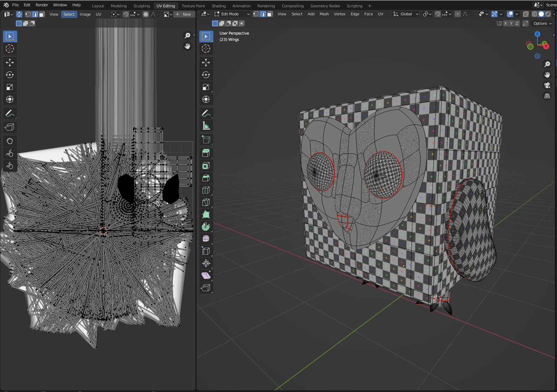Select the Extrude Region tool
This screenshot has width=557, height=392.
click(x=206, y=153)
